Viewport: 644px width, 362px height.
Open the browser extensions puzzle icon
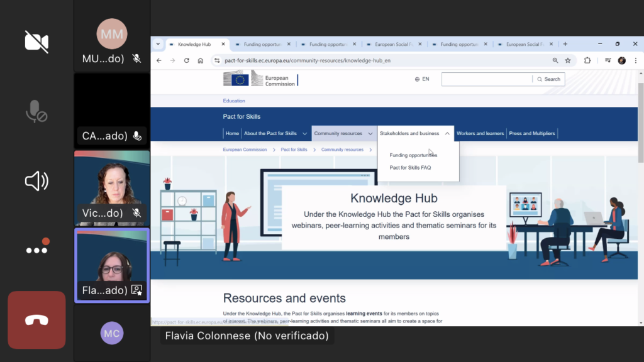[x=587, y=60]
